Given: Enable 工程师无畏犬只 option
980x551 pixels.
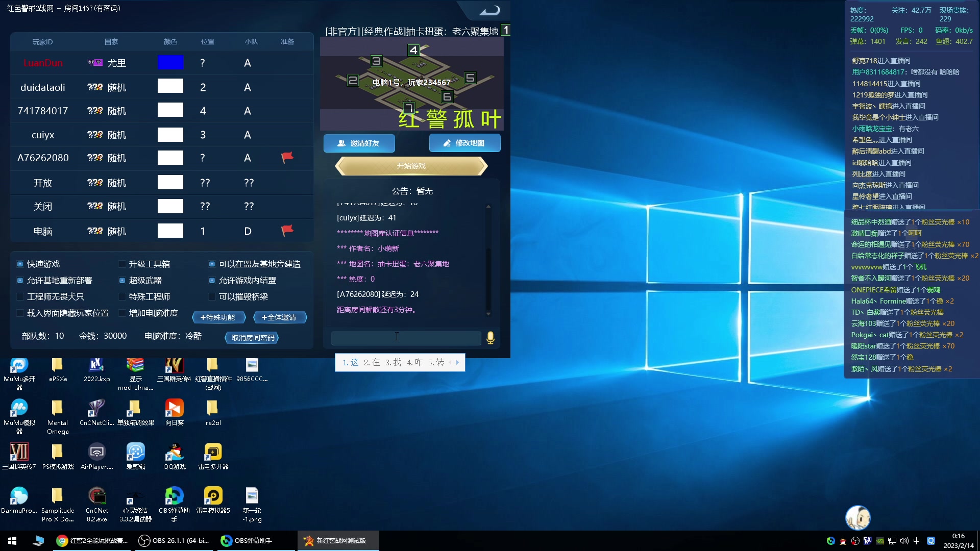Looking at the screenshot, I should point(20,297).
